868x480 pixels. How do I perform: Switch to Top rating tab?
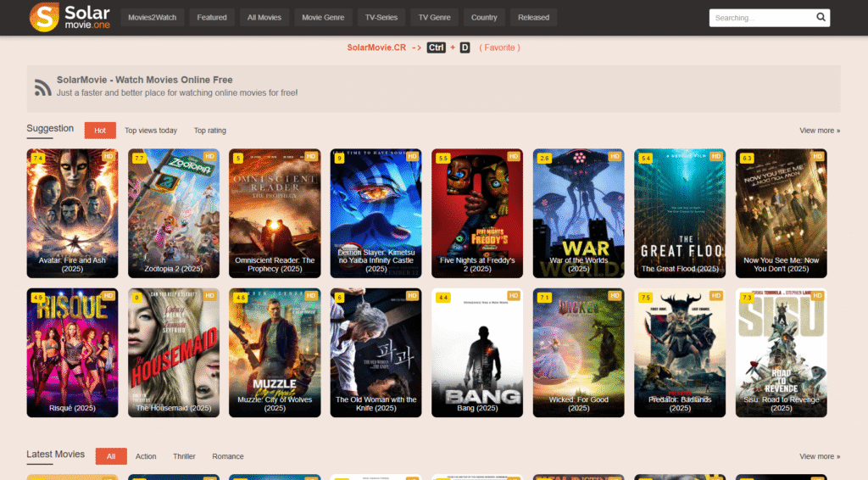(x=210, y=131)
